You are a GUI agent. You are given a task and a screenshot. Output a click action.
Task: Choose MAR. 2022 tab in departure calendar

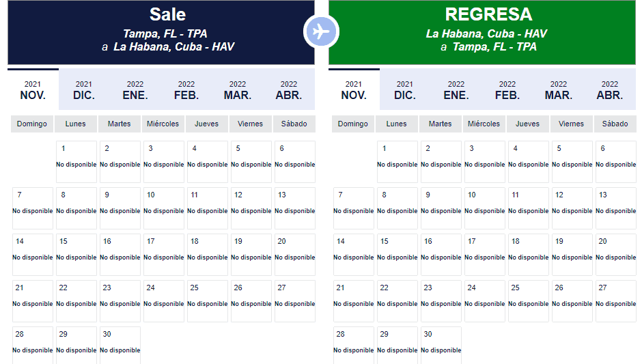point(238,89)
